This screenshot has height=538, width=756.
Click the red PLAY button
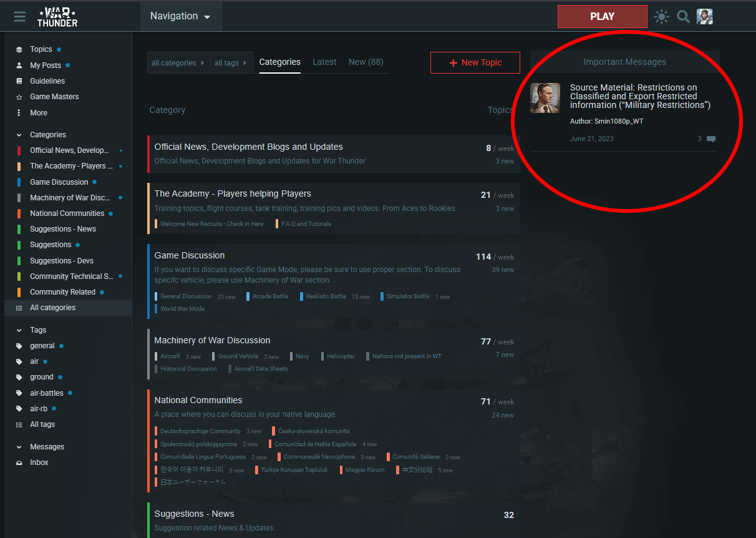[x=603, y=17]
